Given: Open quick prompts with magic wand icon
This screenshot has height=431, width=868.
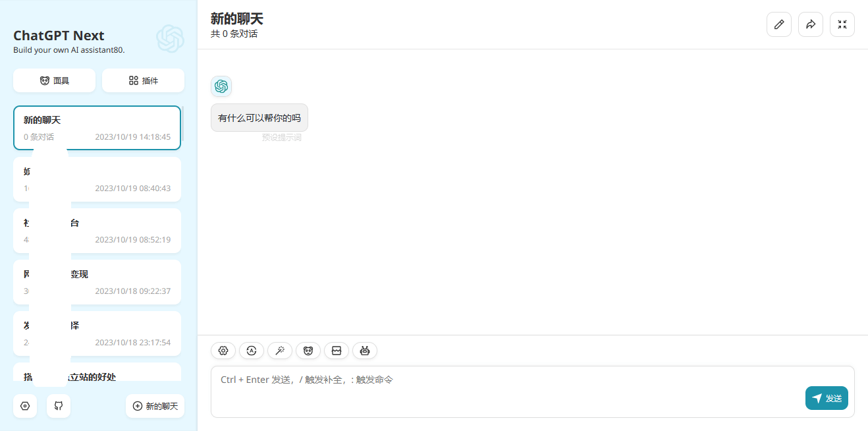Looking at the screenshot, I should [280, 351].
